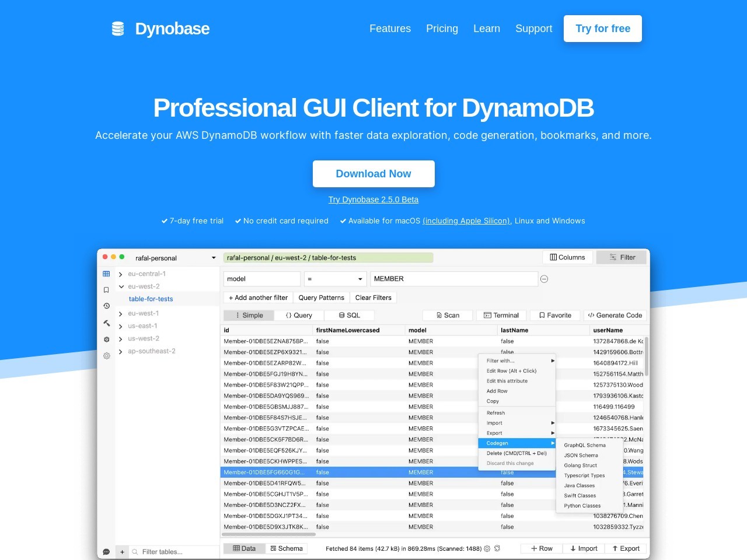Click the table's horizontal scrollbar
The height and width of the screenshot is (560, 747).
pyautogui.click(x=268, y=534)
